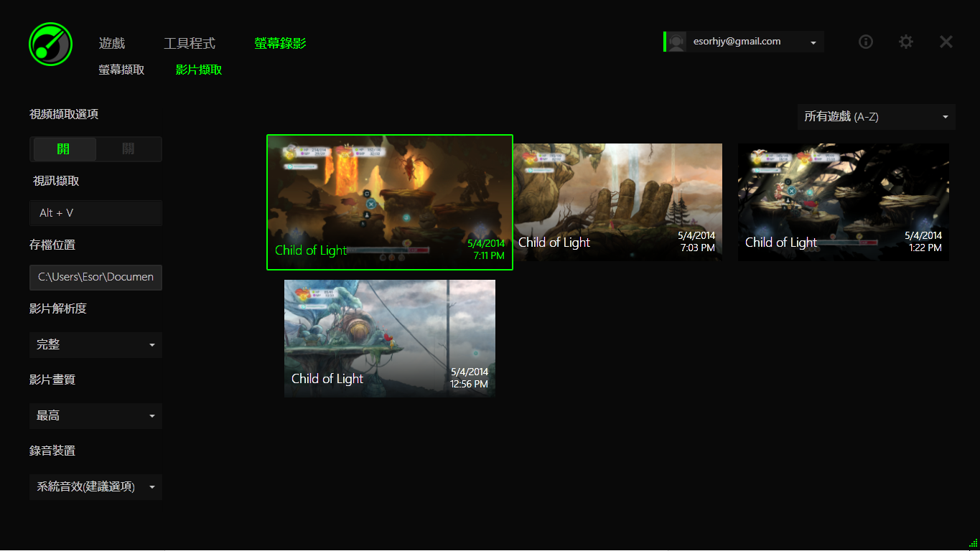
Task: Open the info icon in top bar
Action: (866, 42)
